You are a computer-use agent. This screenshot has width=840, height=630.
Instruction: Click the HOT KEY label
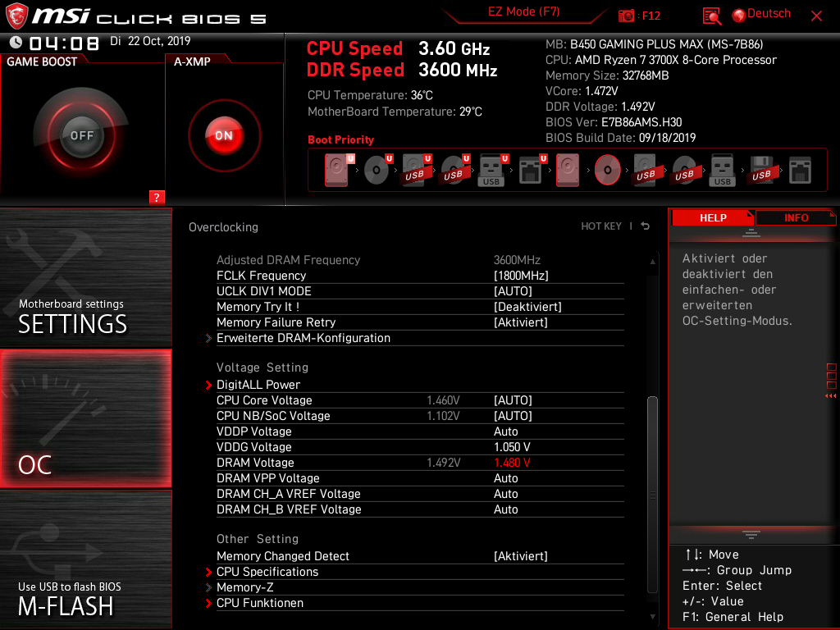click(601, 226)
